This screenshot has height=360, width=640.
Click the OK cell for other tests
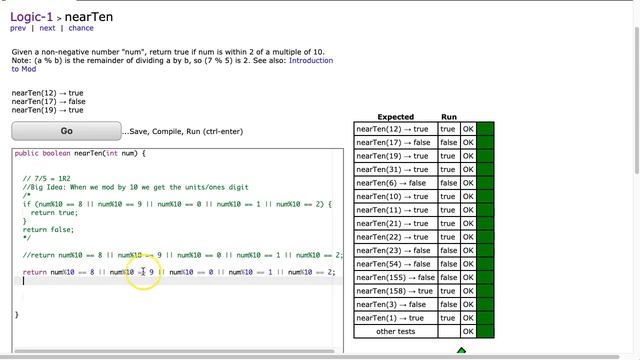pyautogui.click(x=468, y=331)
